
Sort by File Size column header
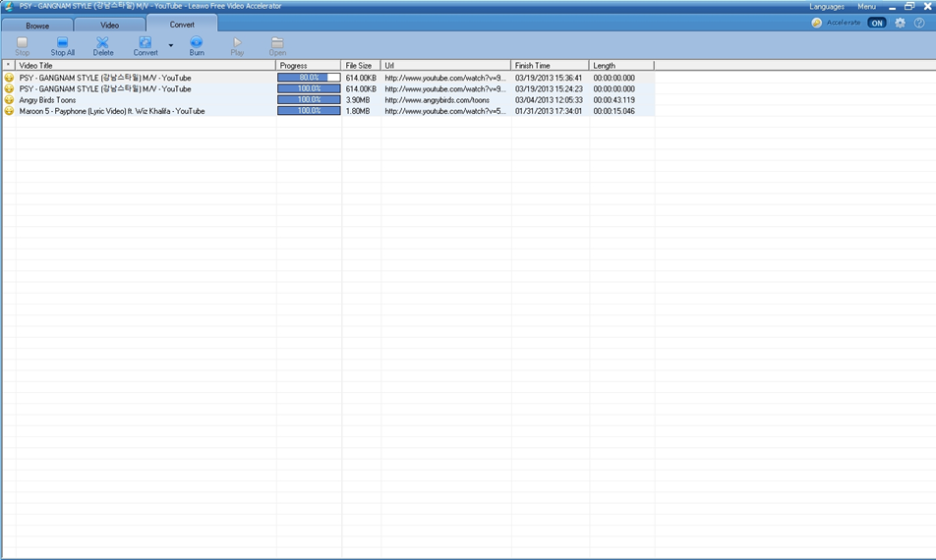pyautogui.click(x=361, y=65)
